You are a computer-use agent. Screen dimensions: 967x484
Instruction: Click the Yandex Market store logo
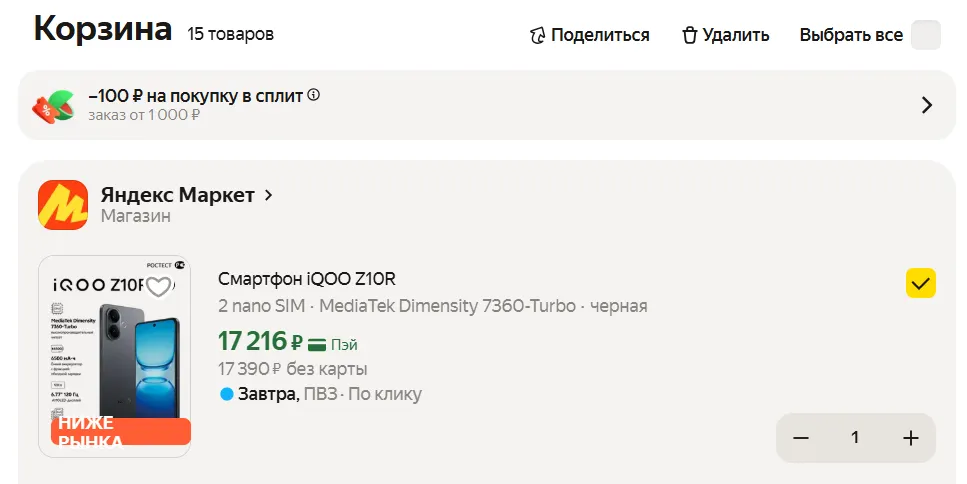click(62, 204)
